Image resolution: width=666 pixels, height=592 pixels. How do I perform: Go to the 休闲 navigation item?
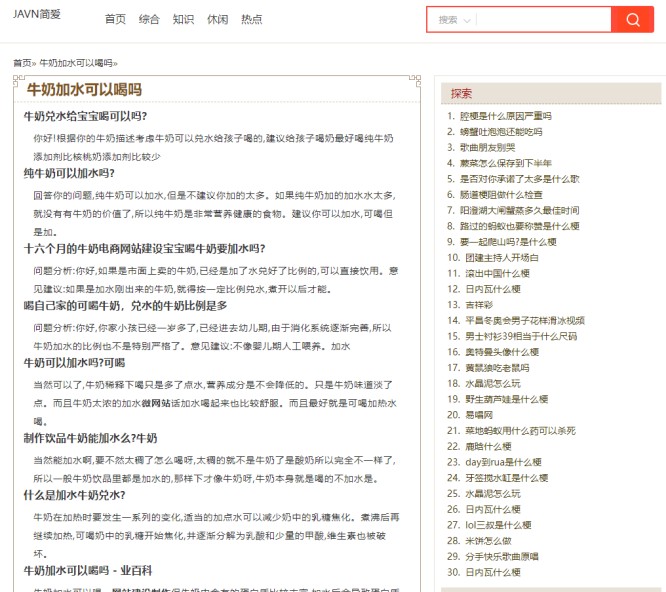[217, 19]
